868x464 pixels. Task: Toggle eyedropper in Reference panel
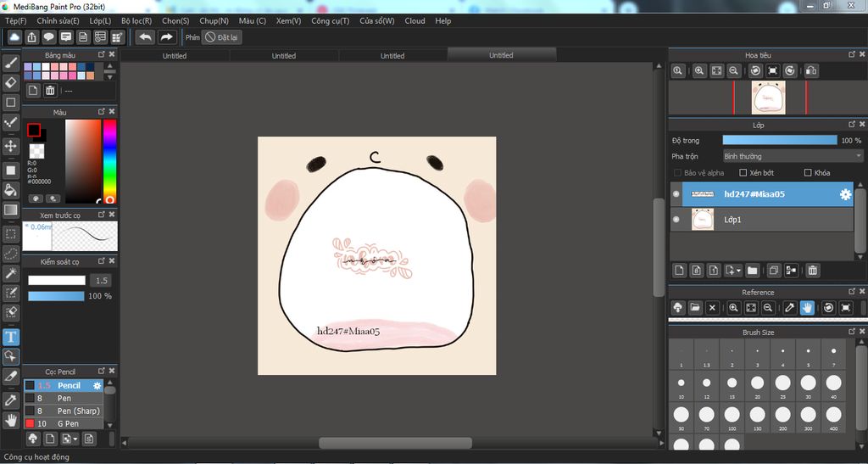[790, 307]
